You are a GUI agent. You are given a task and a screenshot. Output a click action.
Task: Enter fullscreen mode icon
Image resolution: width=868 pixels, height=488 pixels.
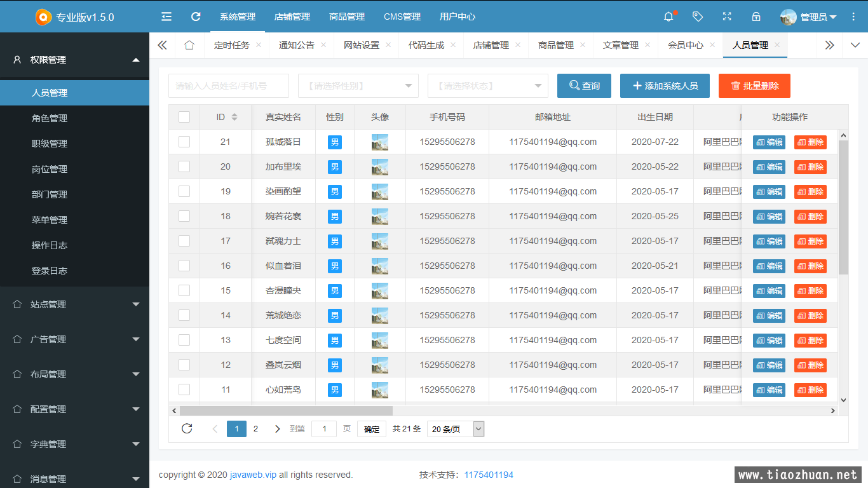727,17
